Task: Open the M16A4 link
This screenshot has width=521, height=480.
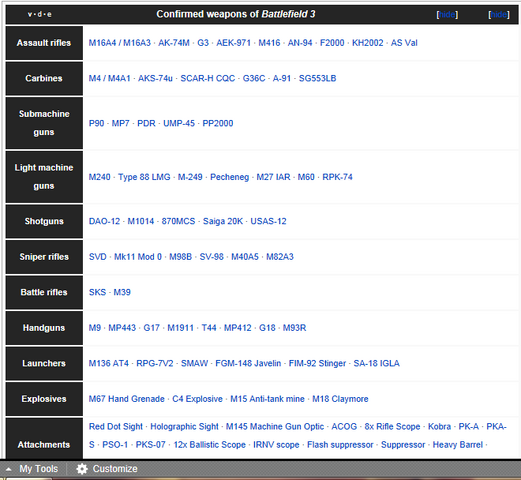Action: 102,43
